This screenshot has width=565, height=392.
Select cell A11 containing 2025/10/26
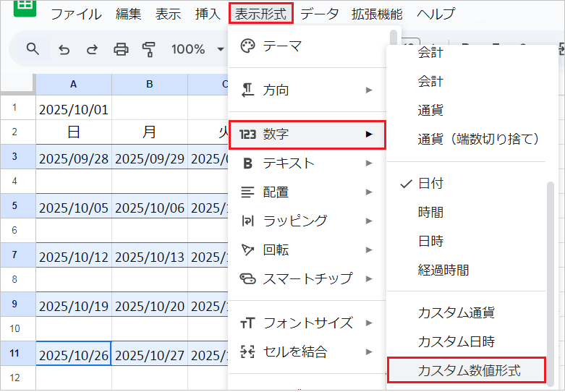point(73,355)
